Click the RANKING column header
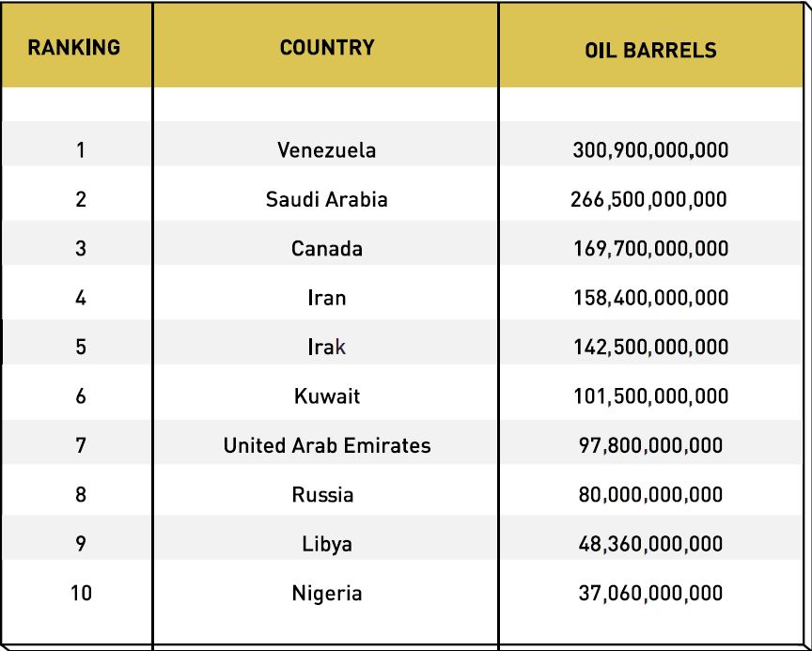Screen dimensions: 812x651 pos(74,47)
